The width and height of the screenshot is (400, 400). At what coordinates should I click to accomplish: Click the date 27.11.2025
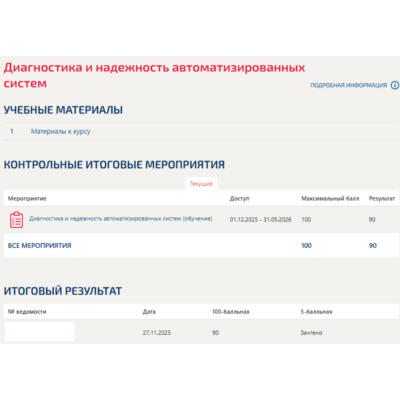click(157, 333)
